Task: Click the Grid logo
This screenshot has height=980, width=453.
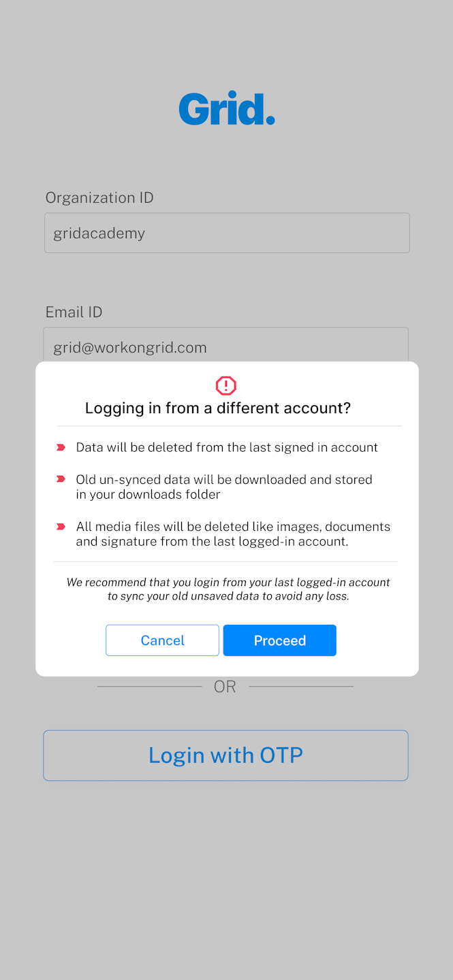Action: pyautogui.click(x=227, y=109)
